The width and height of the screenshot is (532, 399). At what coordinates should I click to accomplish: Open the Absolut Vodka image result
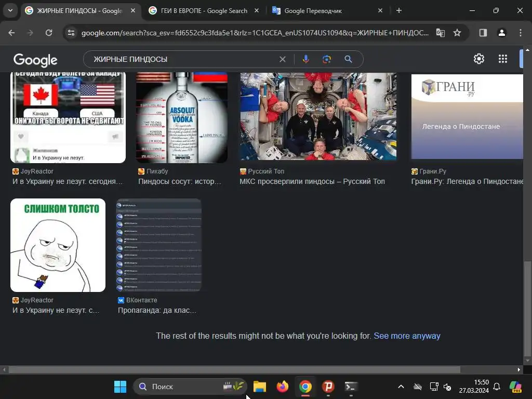181,117
